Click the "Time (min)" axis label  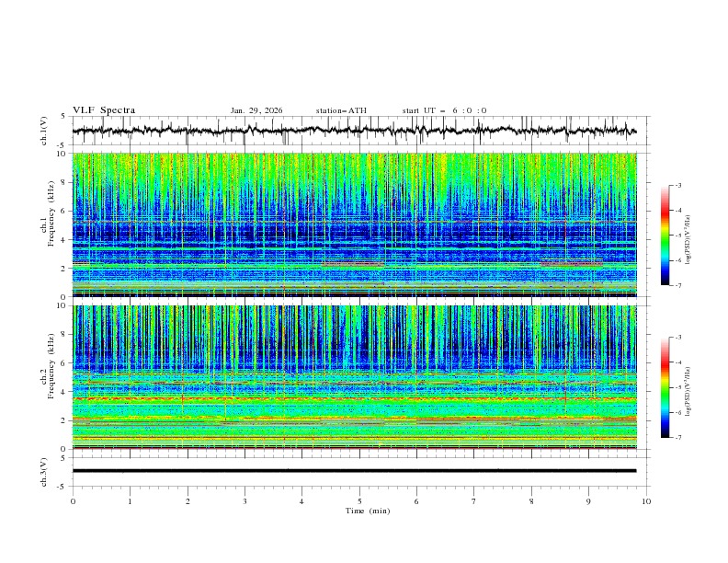tap(368, 511)
